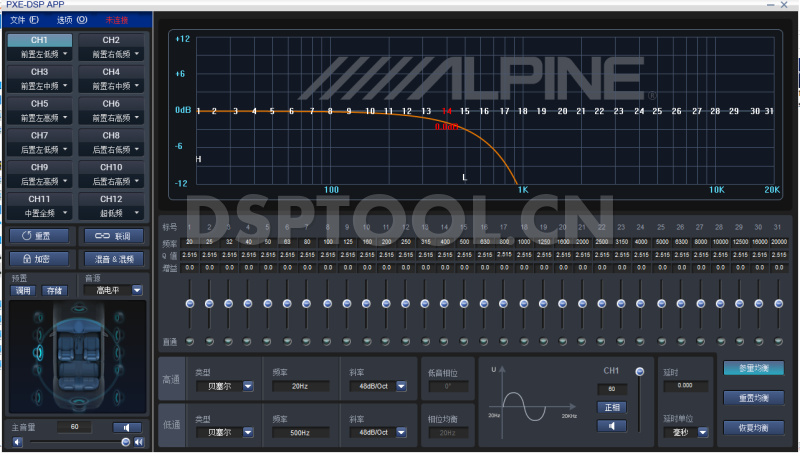Click master volume decrease arrow
The width and height of the screenshot is (800, 454).
click(x=18, y=442)
